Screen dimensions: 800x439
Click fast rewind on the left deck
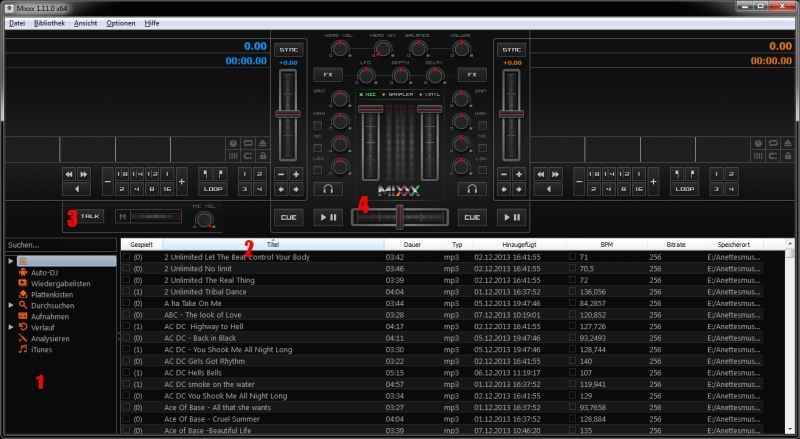(x=69, y=174)
